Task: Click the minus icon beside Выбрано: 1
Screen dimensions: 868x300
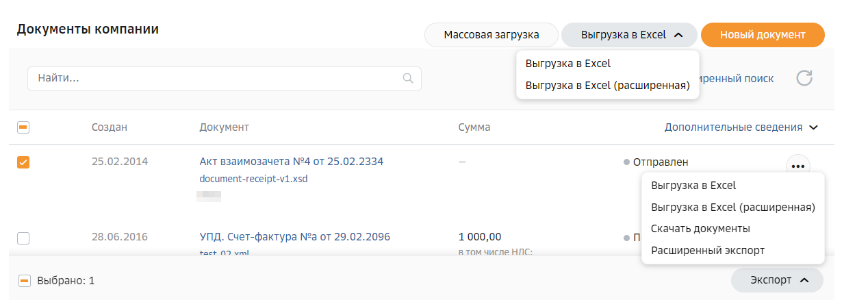Action: pyautogui.click(x=24, y=280)
